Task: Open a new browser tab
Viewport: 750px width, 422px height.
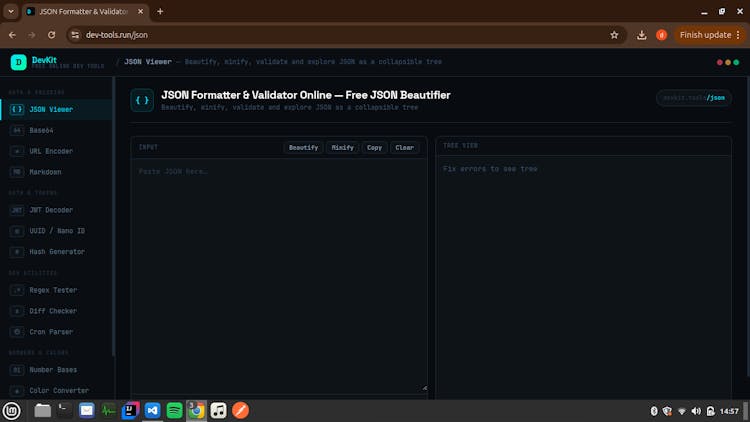Action: tap(160, 11)
